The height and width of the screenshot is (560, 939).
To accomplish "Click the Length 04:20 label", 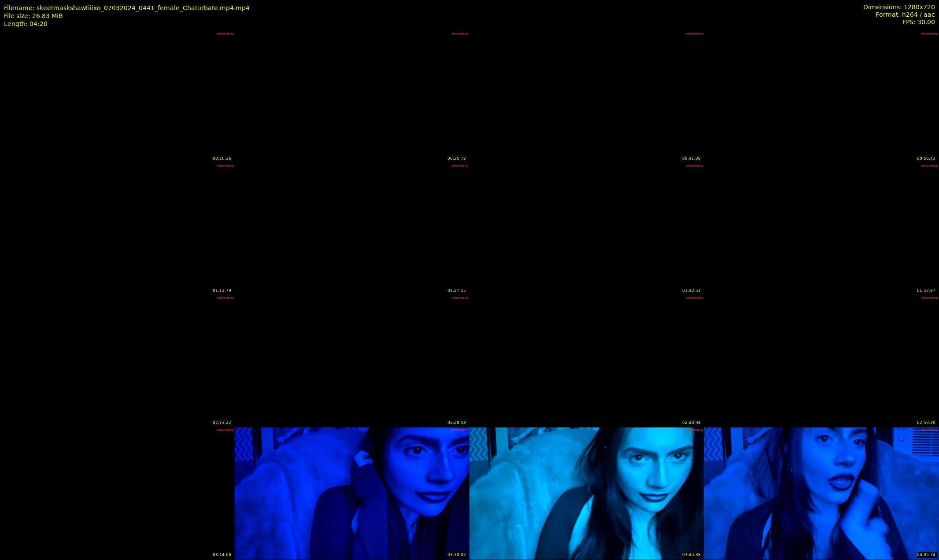I will (26, 24).
